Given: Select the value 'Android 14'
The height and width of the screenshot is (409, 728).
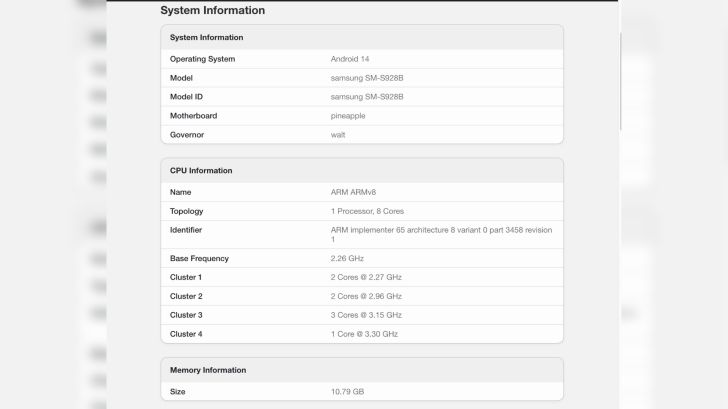Looking at the screenshot, I should point(350,59).
